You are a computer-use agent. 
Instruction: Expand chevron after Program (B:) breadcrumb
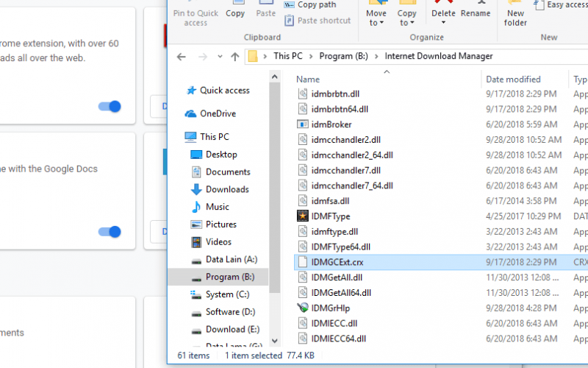pos(376,57)
